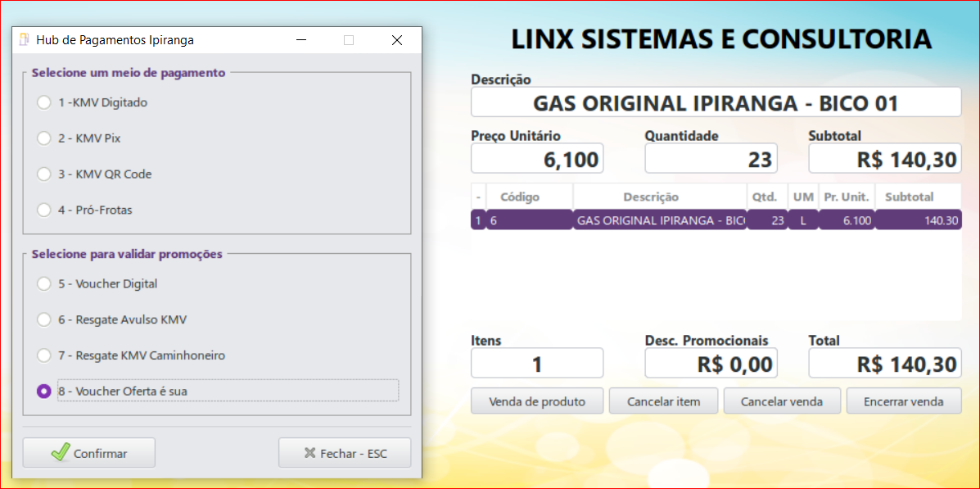980x489 pixels.
Task: Click the unit price cell showing 6.100
Action: tap(847, 220)
